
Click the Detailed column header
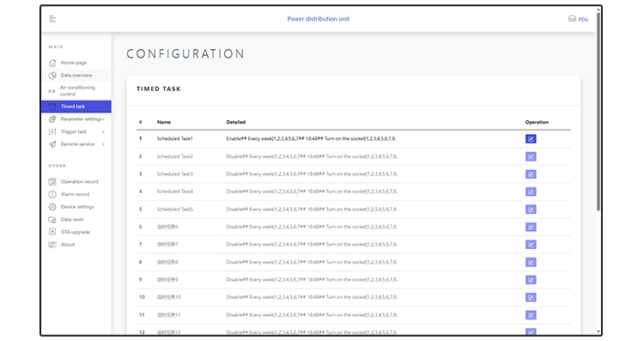(236, 122)
